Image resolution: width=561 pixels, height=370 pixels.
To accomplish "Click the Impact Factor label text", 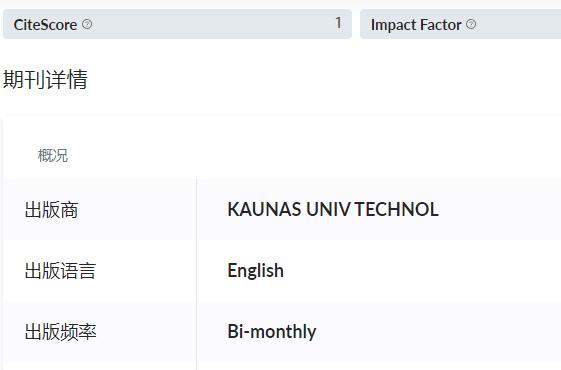I will 416,25.
